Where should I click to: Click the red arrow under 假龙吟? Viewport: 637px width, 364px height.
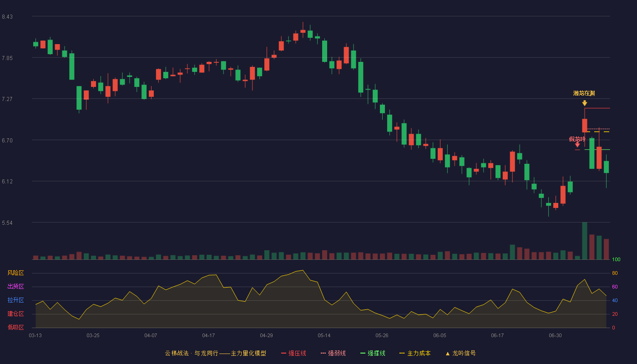[577, 145]
